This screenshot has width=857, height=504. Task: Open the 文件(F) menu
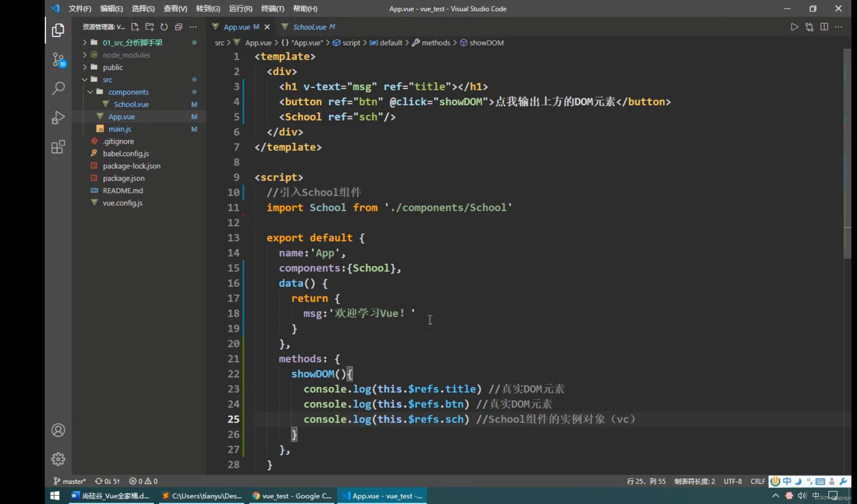coord(80,8)
